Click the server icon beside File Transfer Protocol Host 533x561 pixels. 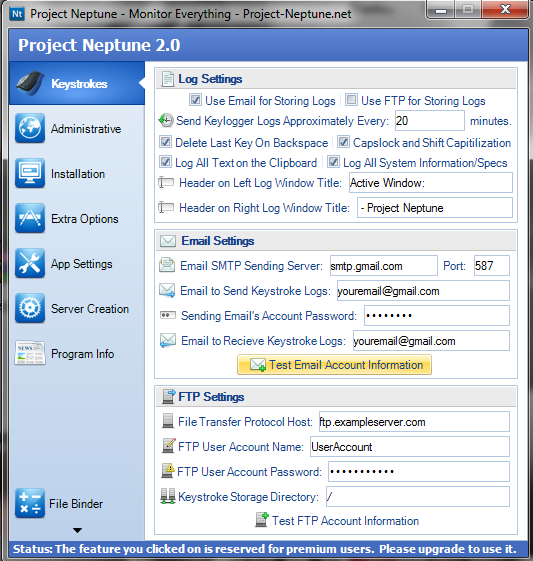pos(167,421)
